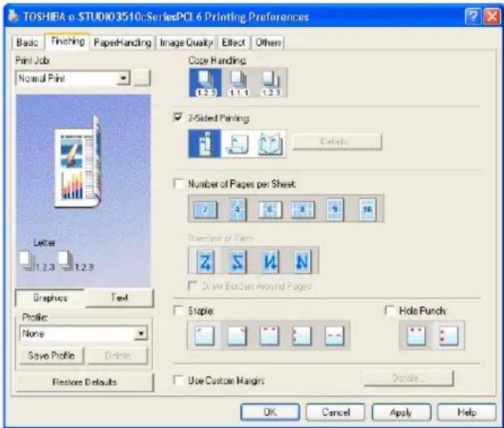Enable the Hole Punch checkbox
The height and width of the screenshot is (428, 504).
(390, 310)
